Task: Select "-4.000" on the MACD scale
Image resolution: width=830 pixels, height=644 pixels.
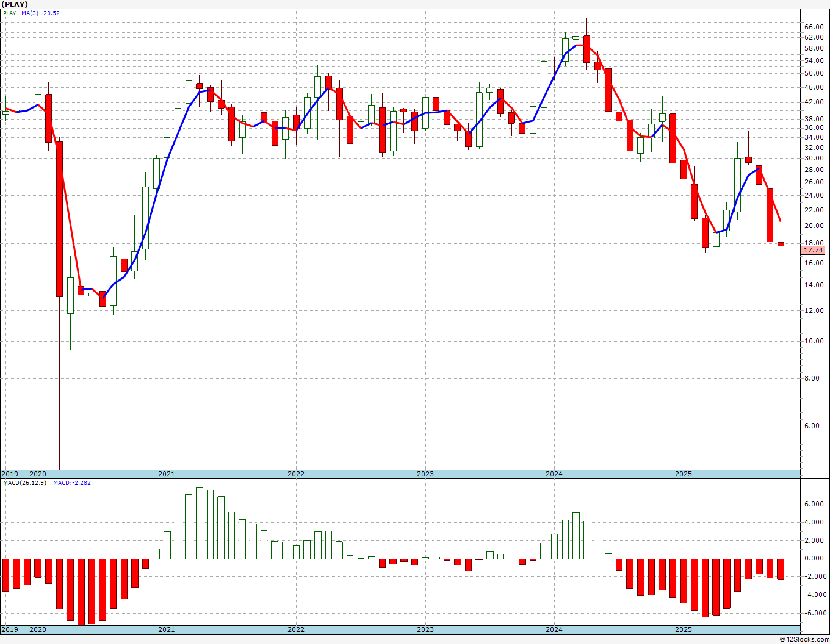Action: (815, 595)
